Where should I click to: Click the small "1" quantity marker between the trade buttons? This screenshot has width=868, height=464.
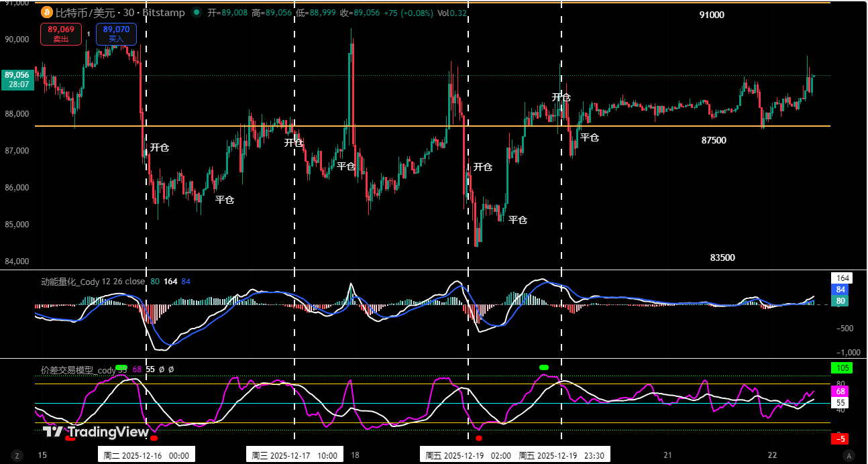click(87, 32)
